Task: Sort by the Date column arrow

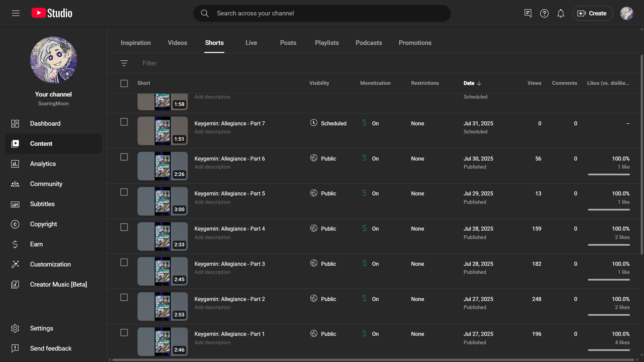Action: click(x=479, y=83)
